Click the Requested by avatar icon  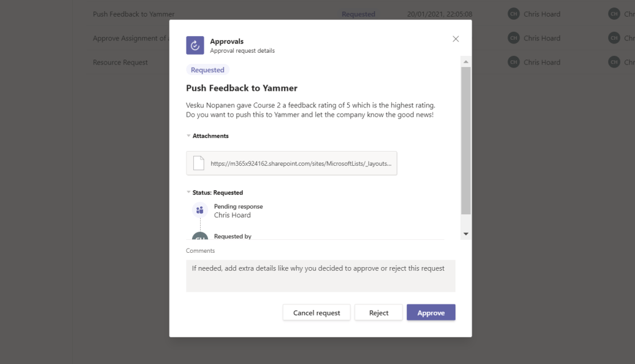tap(199, 236)
